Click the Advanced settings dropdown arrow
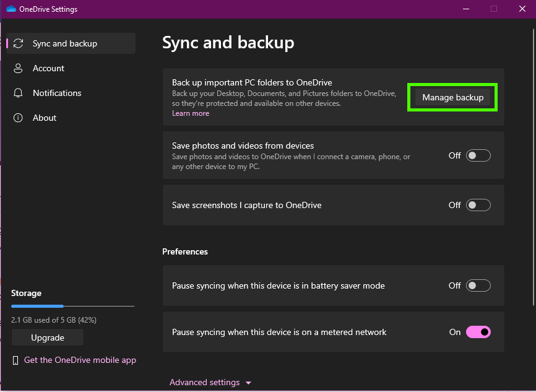Image resolution: width=536 pixels, height=392 pixels. [x=249, y=383]
